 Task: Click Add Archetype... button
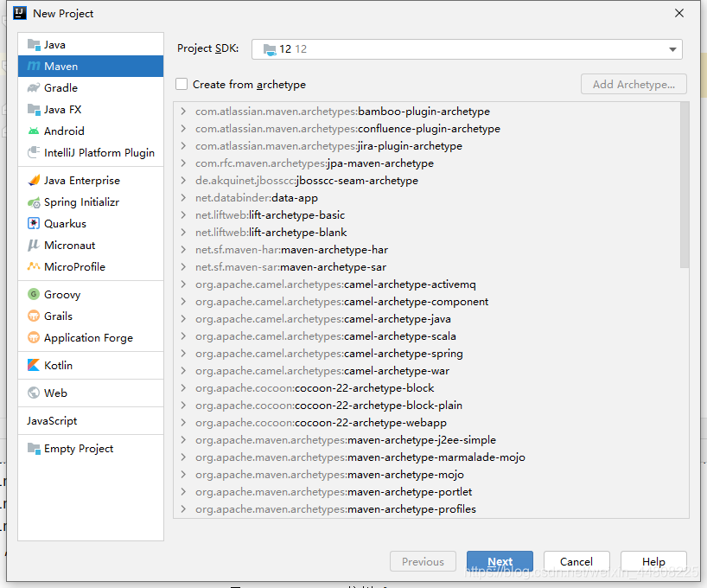(x=634, y=85)
